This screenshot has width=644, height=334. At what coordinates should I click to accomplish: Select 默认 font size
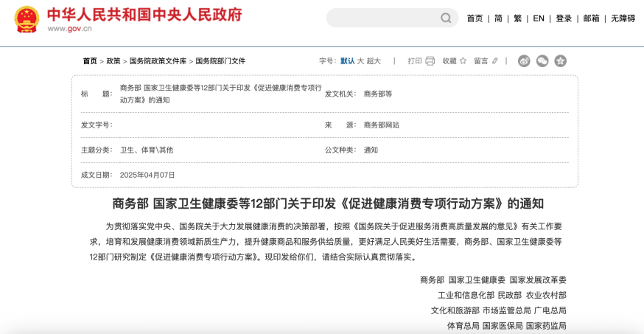coord(348,61)
